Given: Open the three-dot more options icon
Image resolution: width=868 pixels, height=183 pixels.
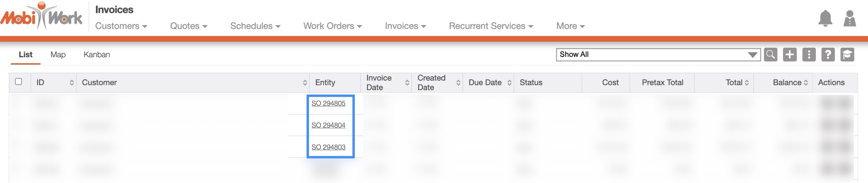Looking at the screenshot, I should (x=809, y=55).
